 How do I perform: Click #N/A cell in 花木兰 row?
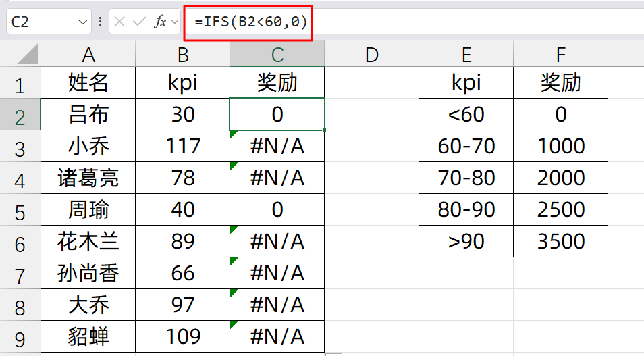pyautogui.click(x=277, y=241)
